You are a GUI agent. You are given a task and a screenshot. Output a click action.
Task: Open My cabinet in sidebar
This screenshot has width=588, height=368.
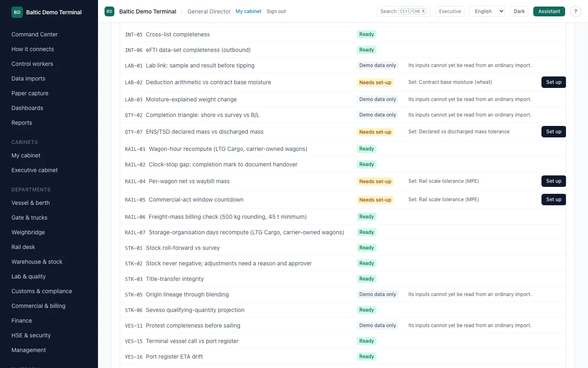coord(26,155)
